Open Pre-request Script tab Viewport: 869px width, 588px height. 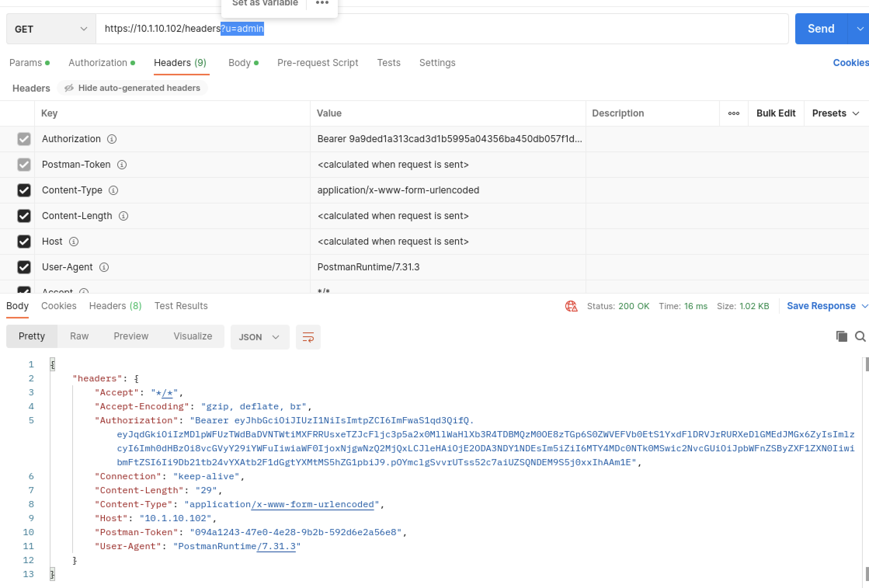(318, 63)
